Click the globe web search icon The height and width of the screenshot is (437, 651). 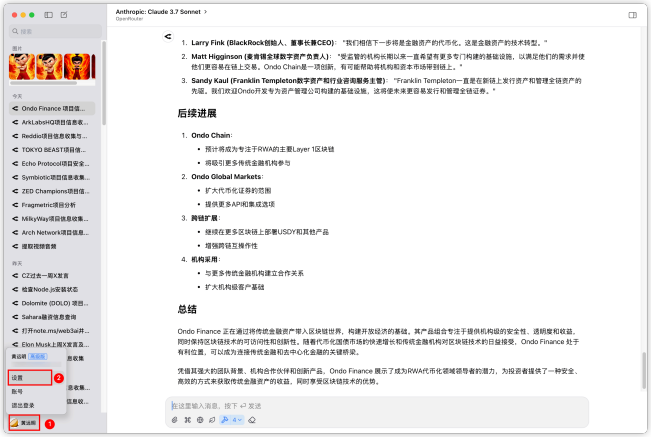[x=200, y=420]
